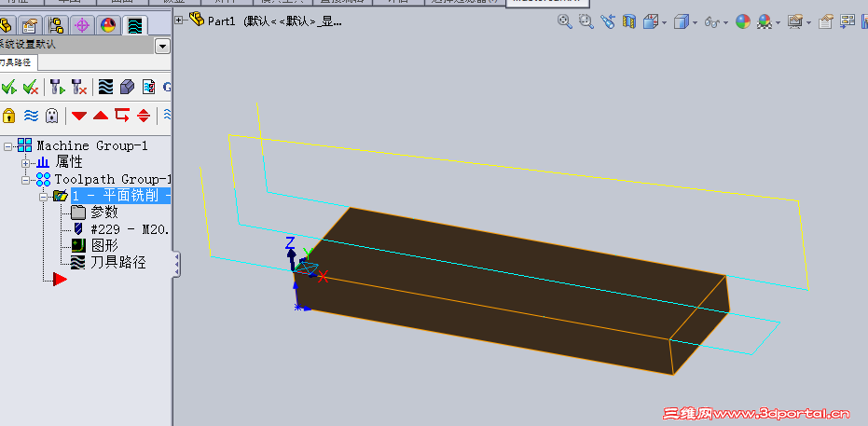The height and width of the screenshot is (426, 868).
Task: Move insert arrow down red triangle
Action: click(79, 116)
